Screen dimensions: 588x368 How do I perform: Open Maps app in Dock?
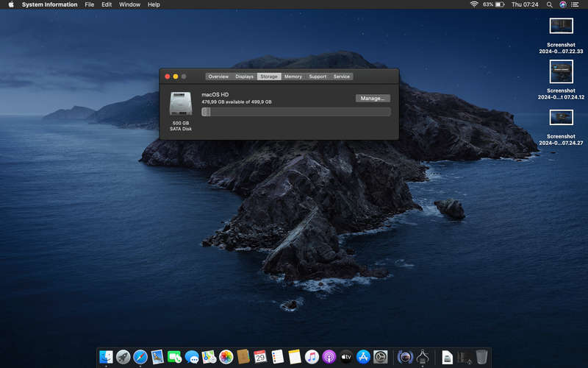coord(209,357)
